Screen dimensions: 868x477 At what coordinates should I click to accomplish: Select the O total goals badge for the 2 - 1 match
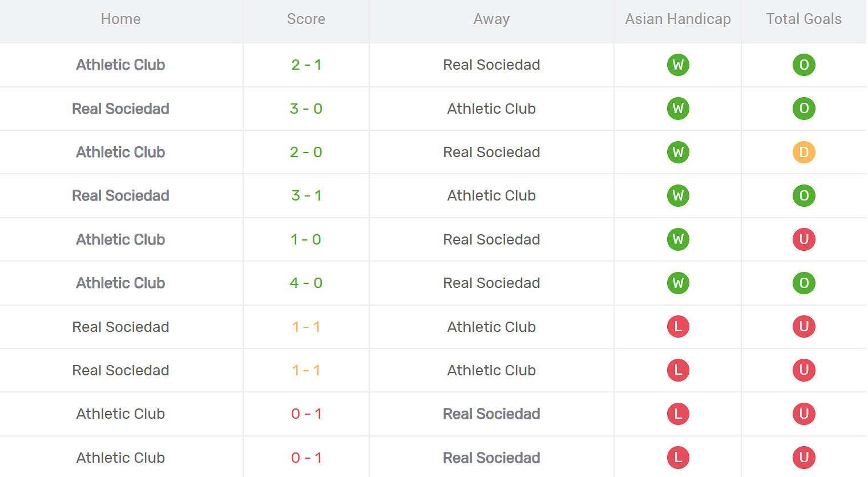[804, 65]
